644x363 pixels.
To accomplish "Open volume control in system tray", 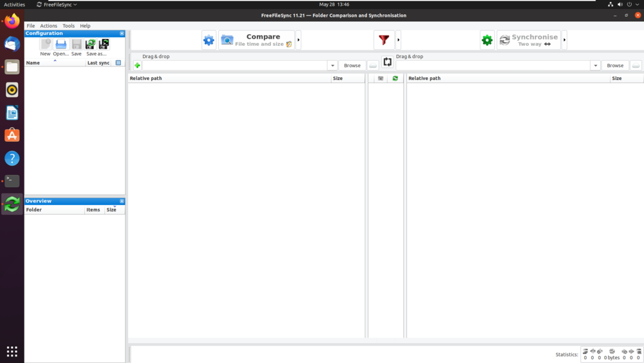I will point(620,5).
